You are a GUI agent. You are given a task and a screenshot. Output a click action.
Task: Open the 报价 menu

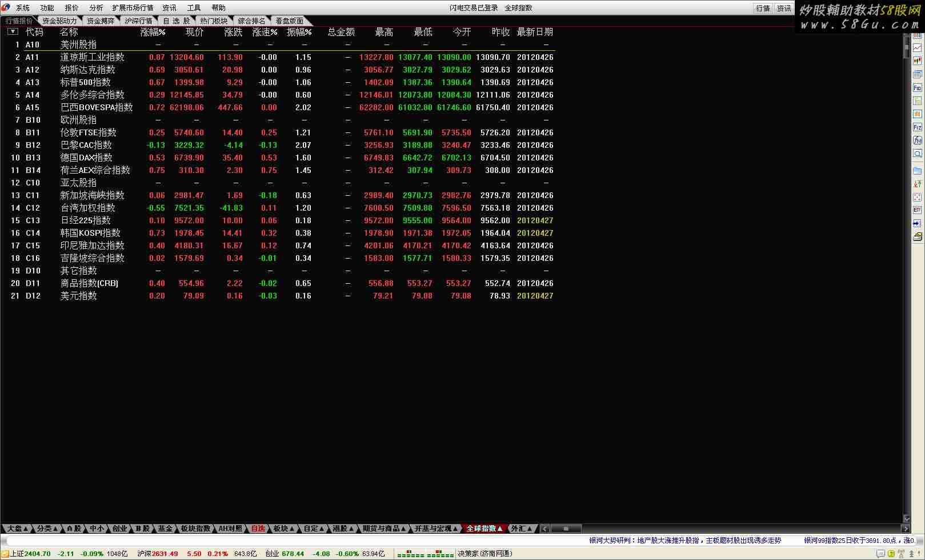tap(72, 8)
